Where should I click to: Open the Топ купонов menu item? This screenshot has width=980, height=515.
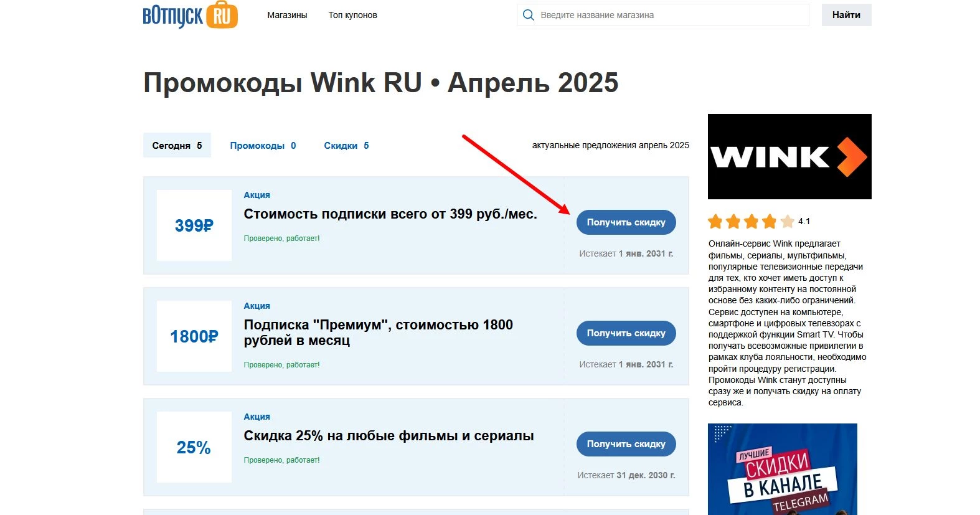click(353, 15)
